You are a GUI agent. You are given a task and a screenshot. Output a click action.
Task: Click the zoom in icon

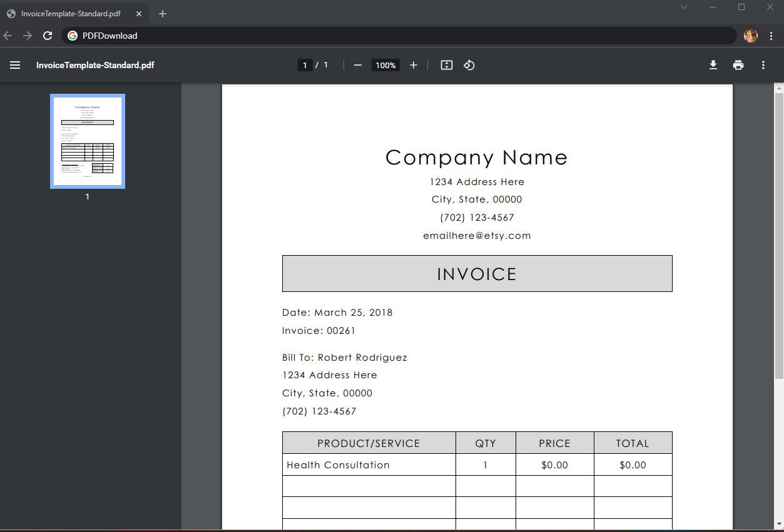pyautogui.click(x=414, y=65)
